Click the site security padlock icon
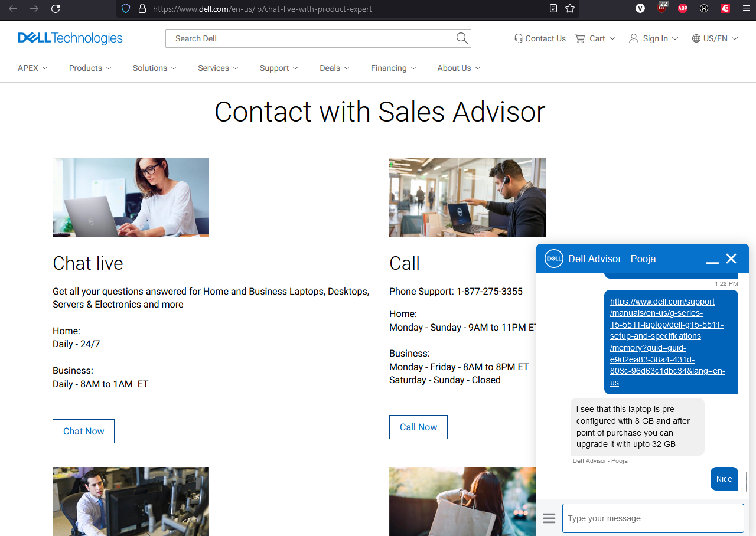The width and height of the screenshot is (756, 536). (142, 9)
